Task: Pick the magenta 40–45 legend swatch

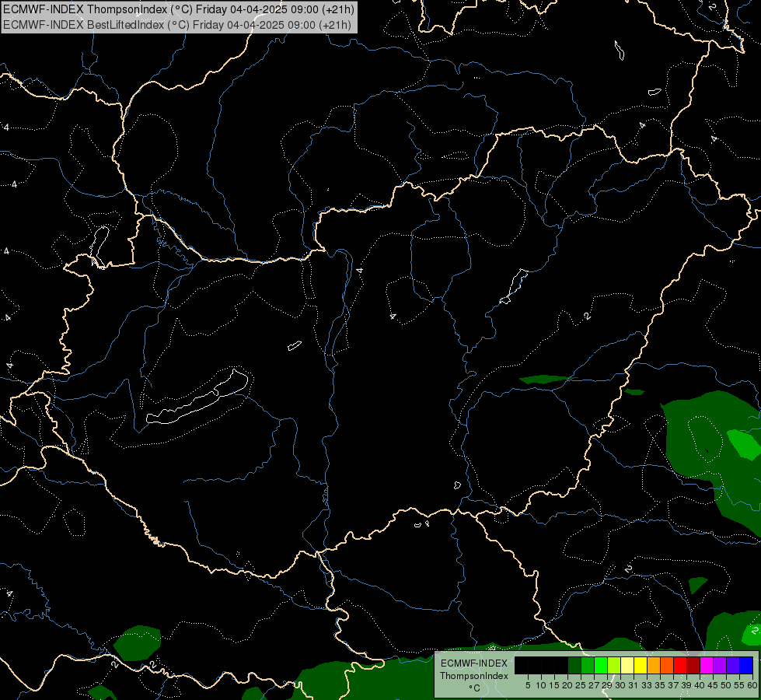Action: pos(707,665)
